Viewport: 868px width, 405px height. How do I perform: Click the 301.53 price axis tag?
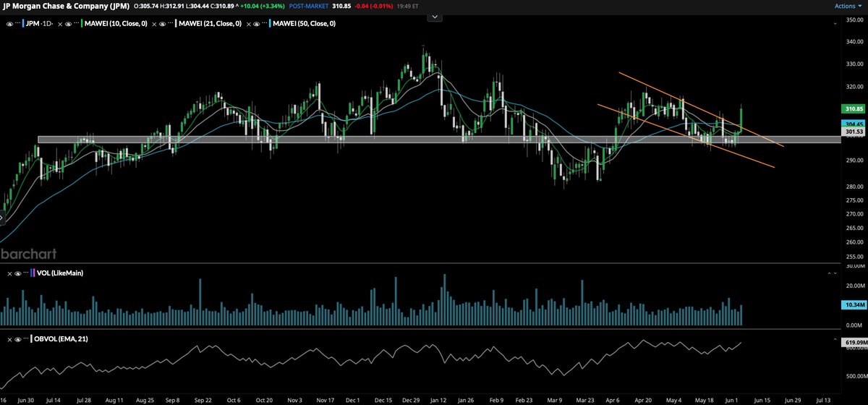[x=854, y=132]
